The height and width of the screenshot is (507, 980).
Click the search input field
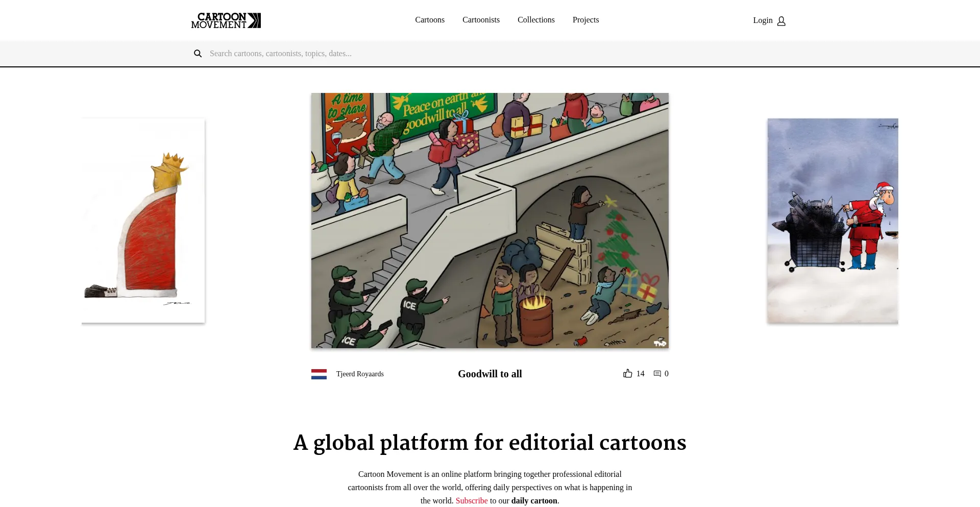357,53
